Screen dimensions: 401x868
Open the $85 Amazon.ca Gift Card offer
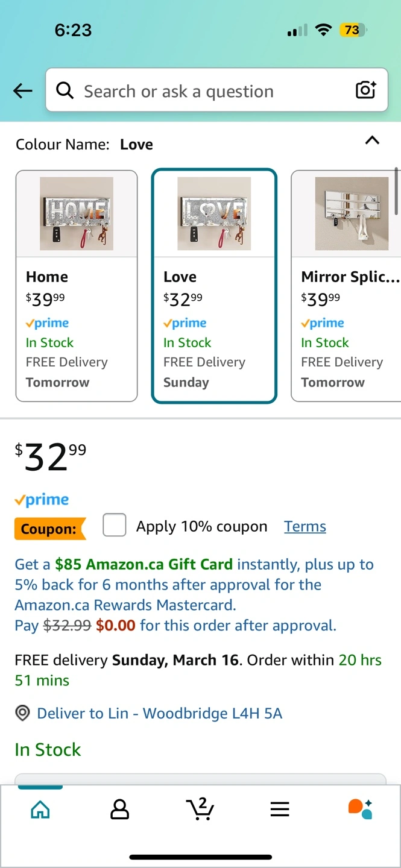(x=143, y=565)
